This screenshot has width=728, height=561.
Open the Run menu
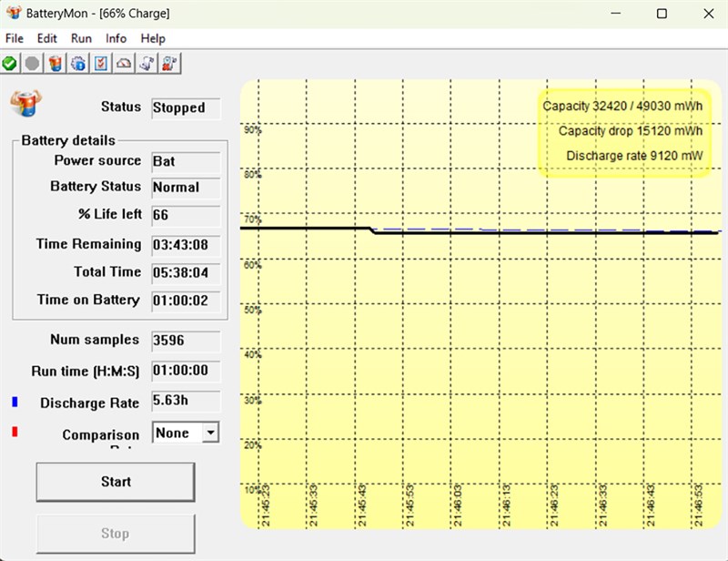tap(81, 38)
